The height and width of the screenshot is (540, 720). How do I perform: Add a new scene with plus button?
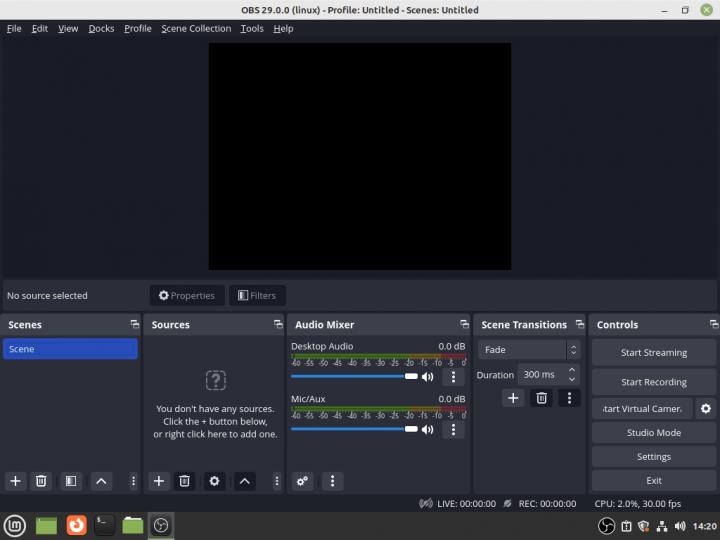15,481
